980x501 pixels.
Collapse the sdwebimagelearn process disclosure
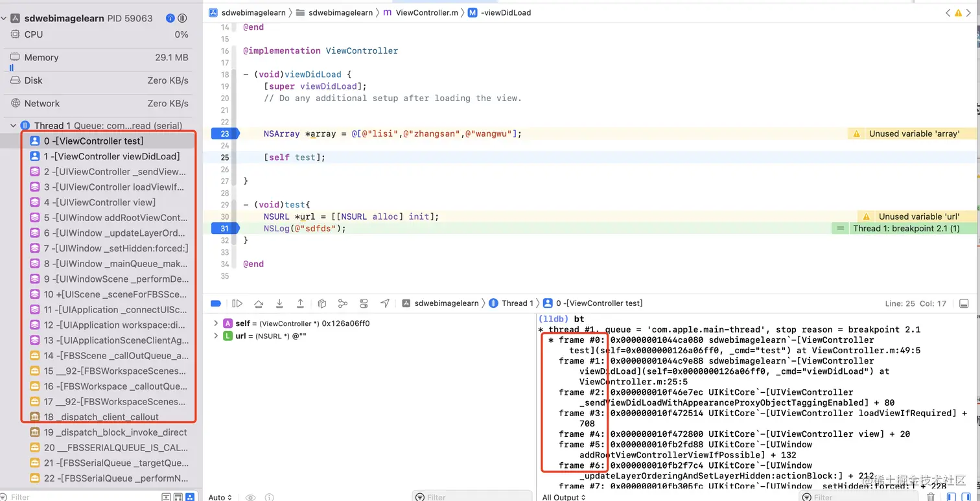(4, 18)
